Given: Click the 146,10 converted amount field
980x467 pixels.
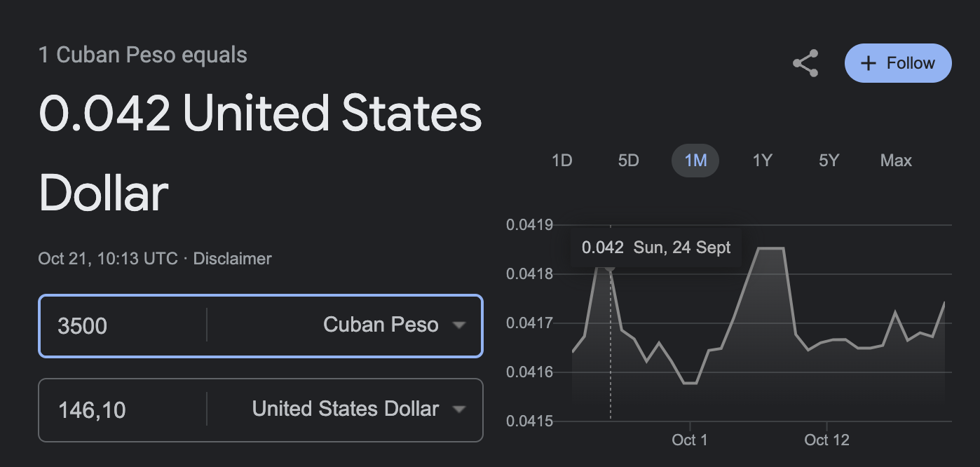Looking at the screenshot, I should 123,410.
